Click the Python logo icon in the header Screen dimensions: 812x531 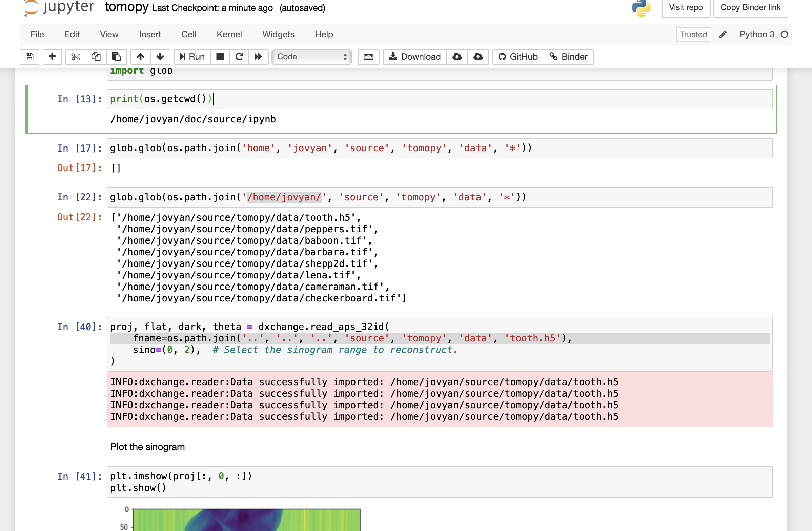641,8
